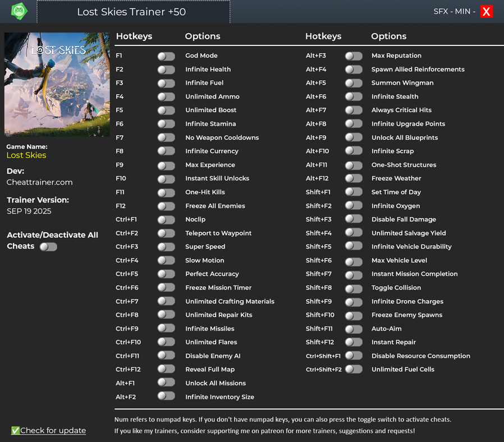
Task: Click the red X close icon
Action: 486,11
